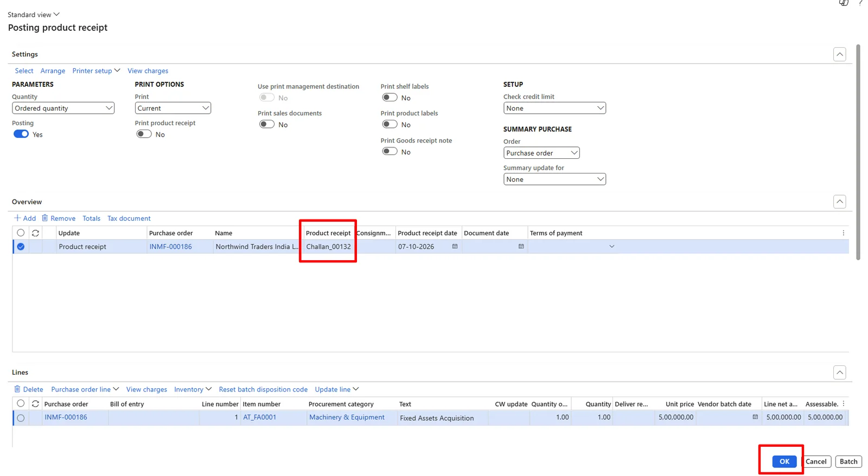Open the Vendor batch date calendar icon
Image resolution: width=868 pixels, height=476 pixels.
pyautogui.click(x=755, y=417)
